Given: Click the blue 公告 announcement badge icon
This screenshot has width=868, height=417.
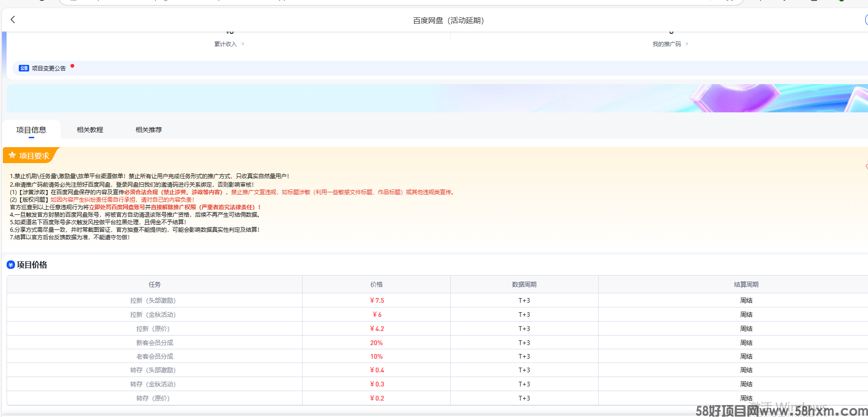Looking at the screenshot, I should 24,68.
